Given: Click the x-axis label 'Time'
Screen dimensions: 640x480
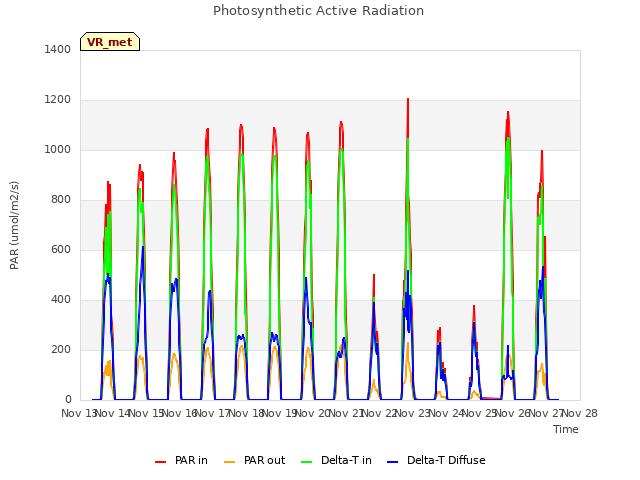Looking at the screenshot, I should click(566, 429).
